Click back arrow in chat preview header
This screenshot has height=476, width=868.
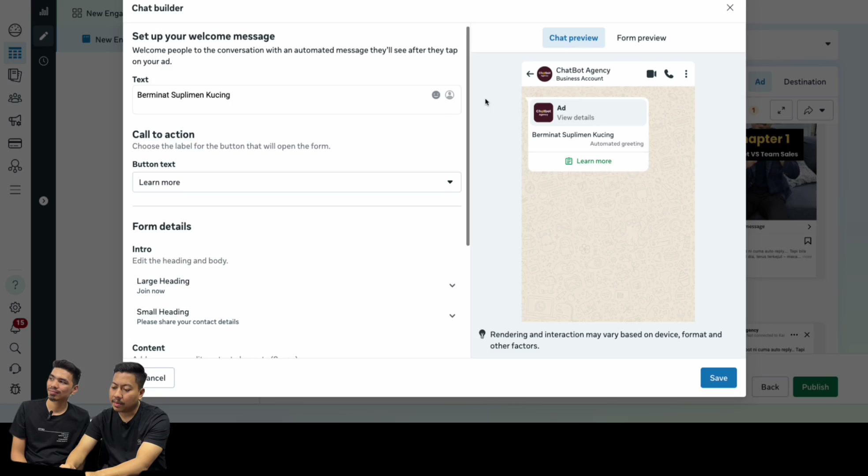(x=530, y=74)
